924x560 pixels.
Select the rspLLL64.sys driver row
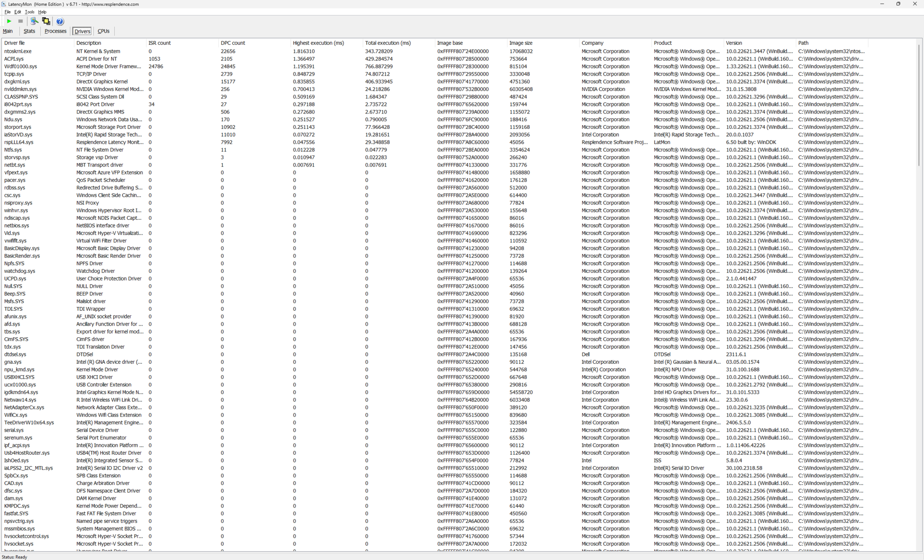tap(19, 142)
